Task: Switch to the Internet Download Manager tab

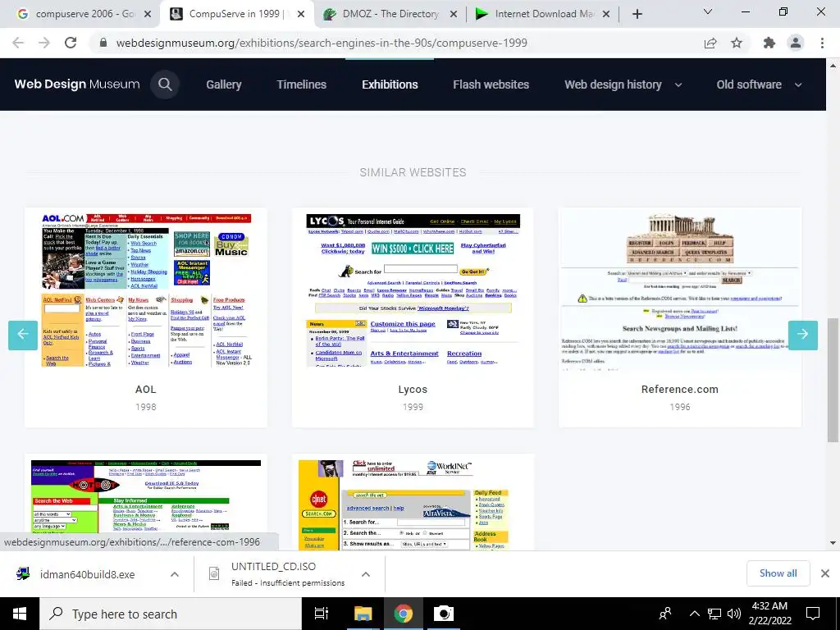Action: pyautogui.click(x=544, y=14)
